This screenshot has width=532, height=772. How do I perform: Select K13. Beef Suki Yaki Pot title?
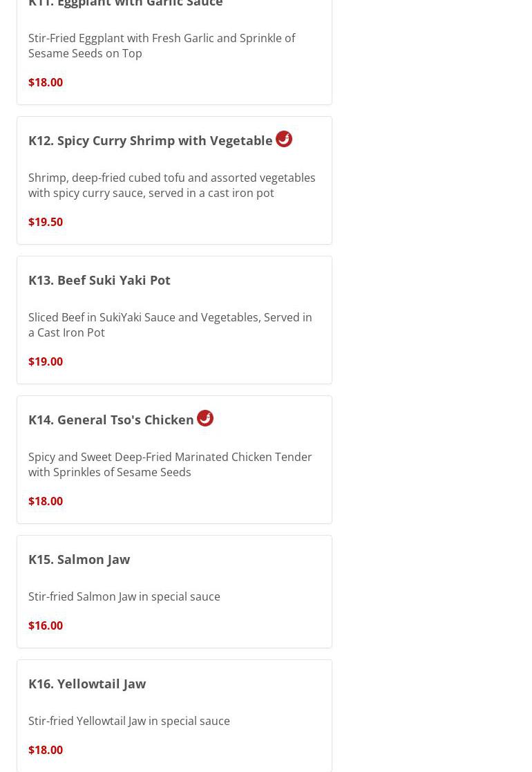click(x=99, y=280)
